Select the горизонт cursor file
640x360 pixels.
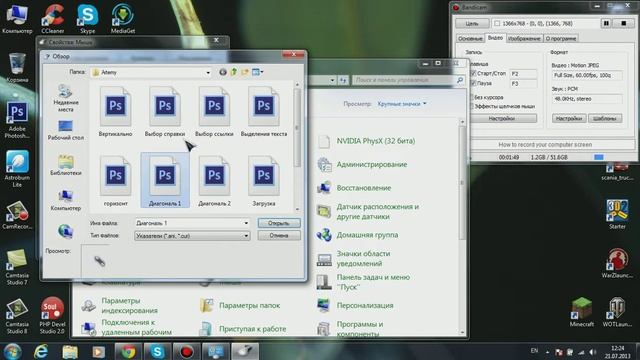[x=116, y=181]
